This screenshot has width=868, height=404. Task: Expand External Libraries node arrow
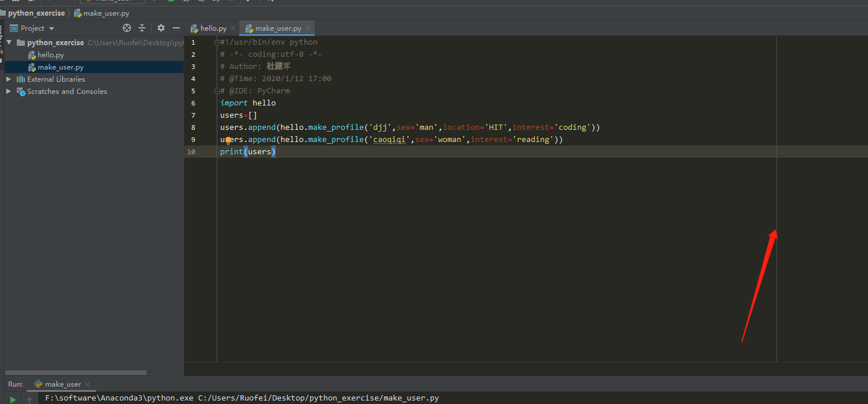[9, 79]
